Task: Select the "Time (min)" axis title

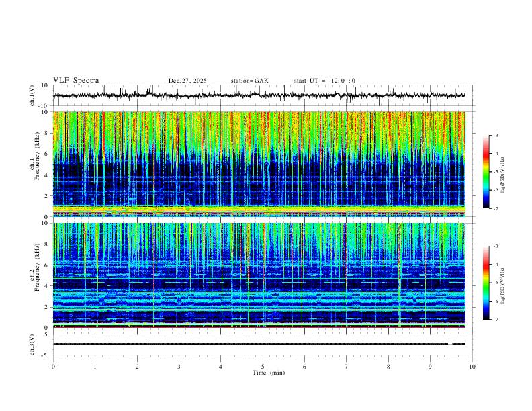Action: (x=269, y=373)
